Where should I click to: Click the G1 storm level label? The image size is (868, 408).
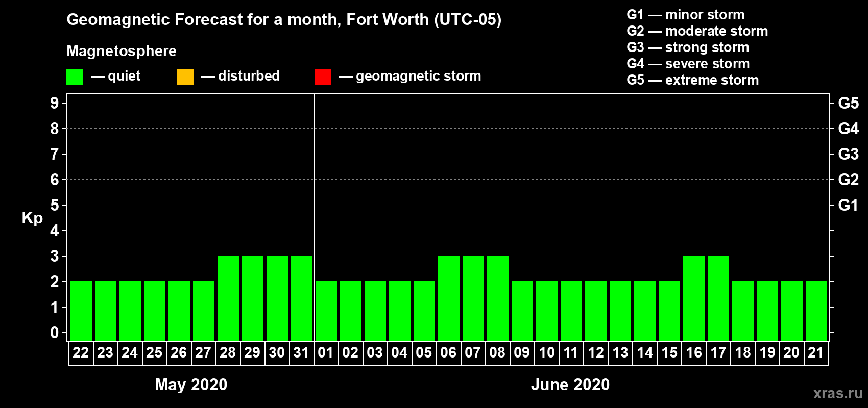click(x=849, y=205)
